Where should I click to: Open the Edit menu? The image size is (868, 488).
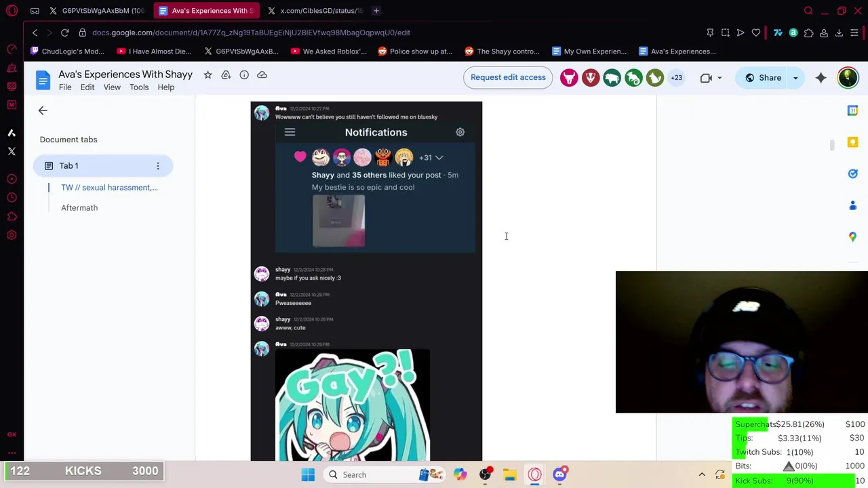pyautogui.click(x=87, y=87)
